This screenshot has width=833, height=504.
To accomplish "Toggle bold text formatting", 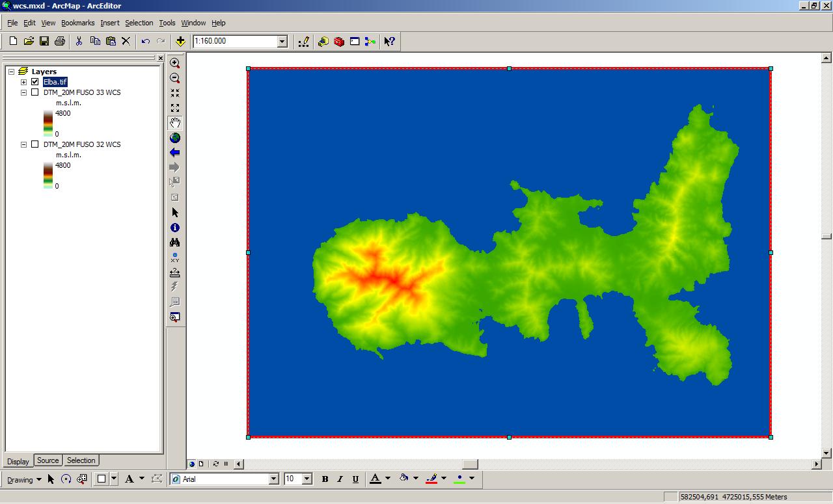I will pyautogui.click(x=325, y=479).
